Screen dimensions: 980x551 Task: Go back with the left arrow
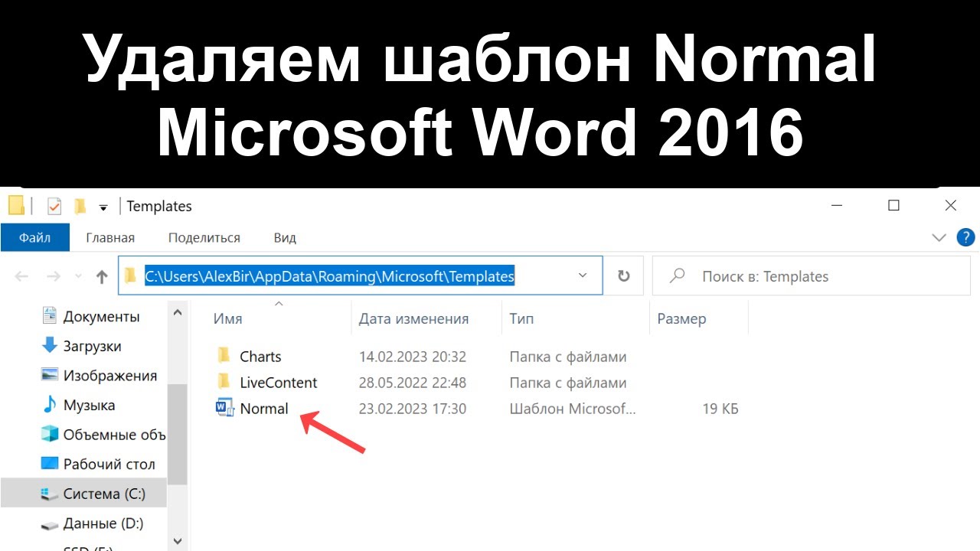click(x=21, y=276)
